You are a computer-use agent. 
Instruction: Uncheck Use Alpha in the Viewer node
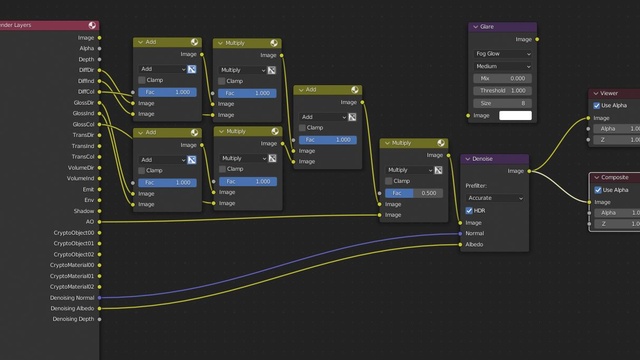(x=596, y=105)
